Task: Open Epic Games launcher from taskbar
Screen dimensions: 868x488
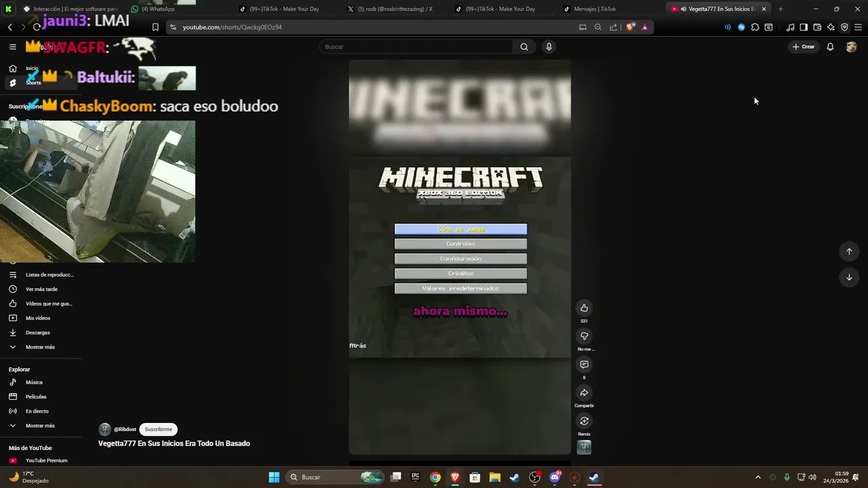Action: click(x=416, y=477)
